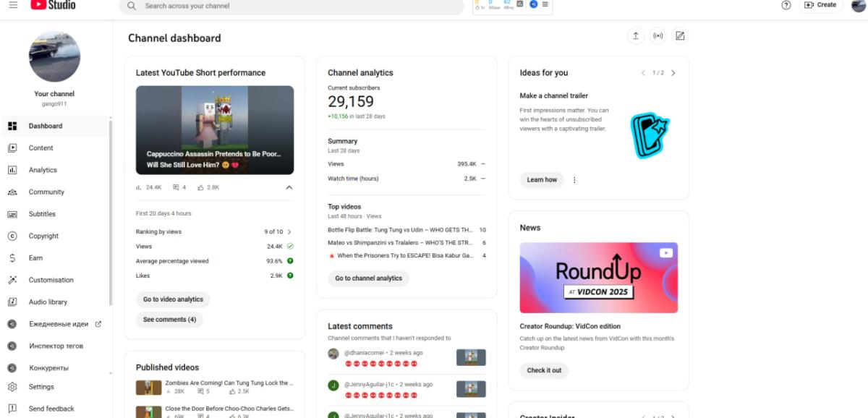The width and height of the screenshot is (868, 418).
Task: Go to next Ideas for you page
Action: pos(673,73)
